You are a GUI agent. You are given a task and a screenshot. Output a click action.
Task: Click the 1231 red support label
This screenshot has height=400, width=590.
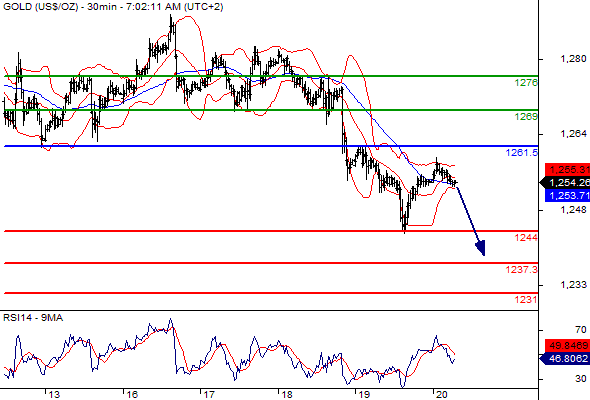pos(526,300)
